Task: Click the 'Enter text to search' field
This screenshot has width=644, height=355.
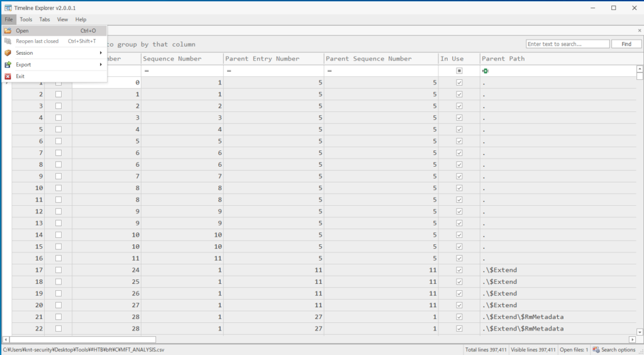Action: [x=567, y=44]
